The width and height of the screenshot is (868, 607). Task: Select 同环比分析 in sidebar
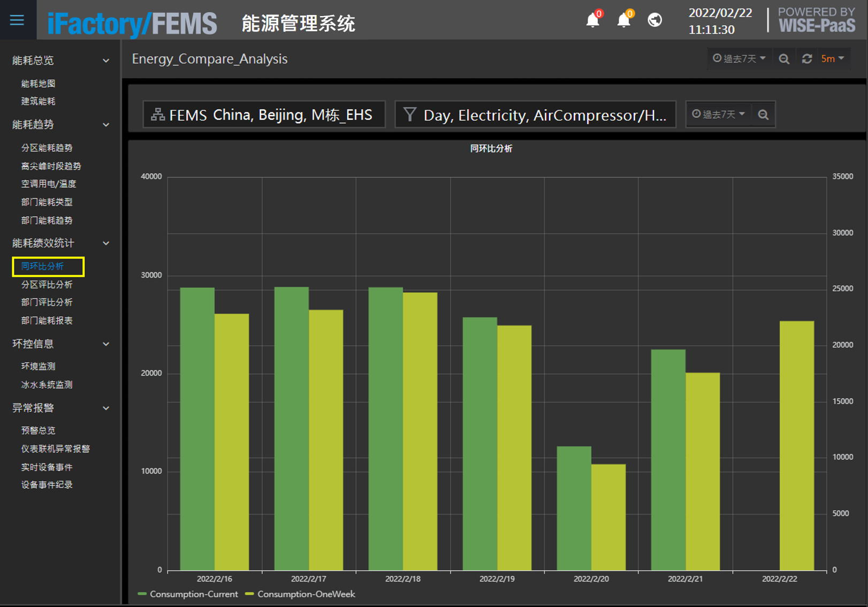(42, 266)
